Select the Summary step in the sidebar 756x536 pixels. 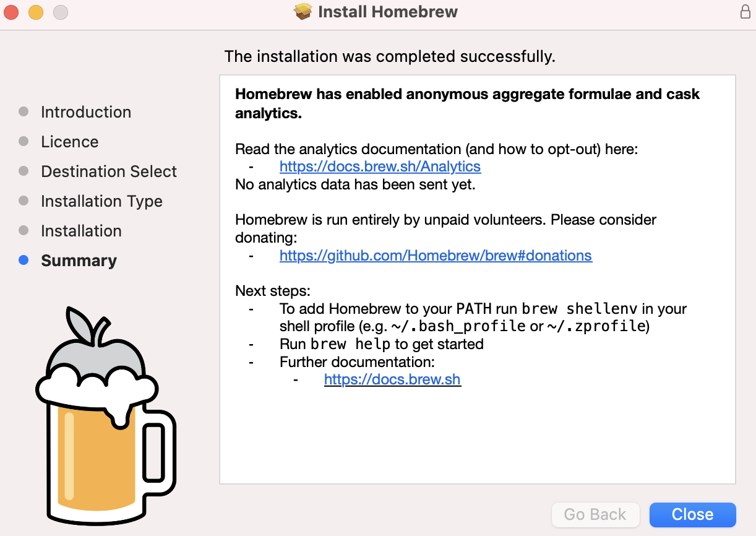point(79,261)
